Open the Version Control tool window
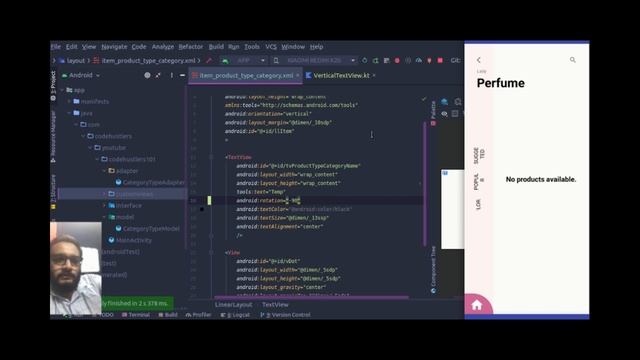The image size is (640, 360). pos(285,315)
